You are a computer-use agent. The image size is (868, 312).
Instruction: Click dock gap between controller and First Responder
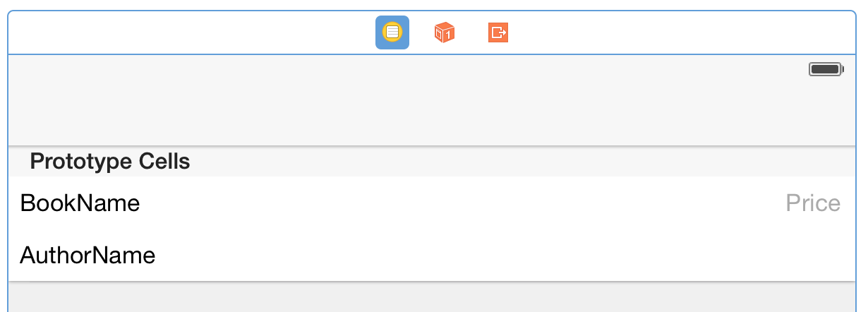tap(418, 32)
